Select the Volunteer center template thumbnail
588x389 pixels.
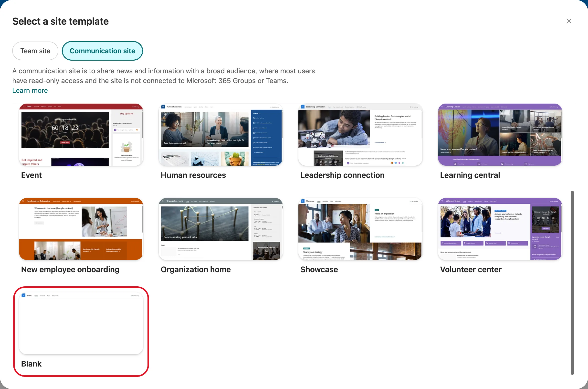click(500, 229)
